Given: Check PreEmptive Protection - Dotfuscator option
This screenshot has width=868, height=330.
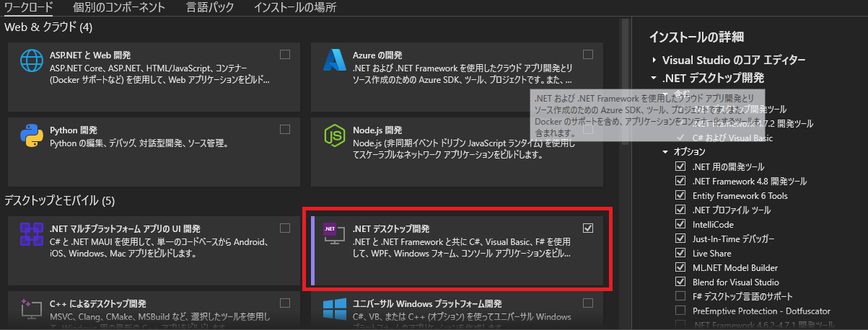Looking at the screenshot, I should pyautogui.click(x=680, y=311).
